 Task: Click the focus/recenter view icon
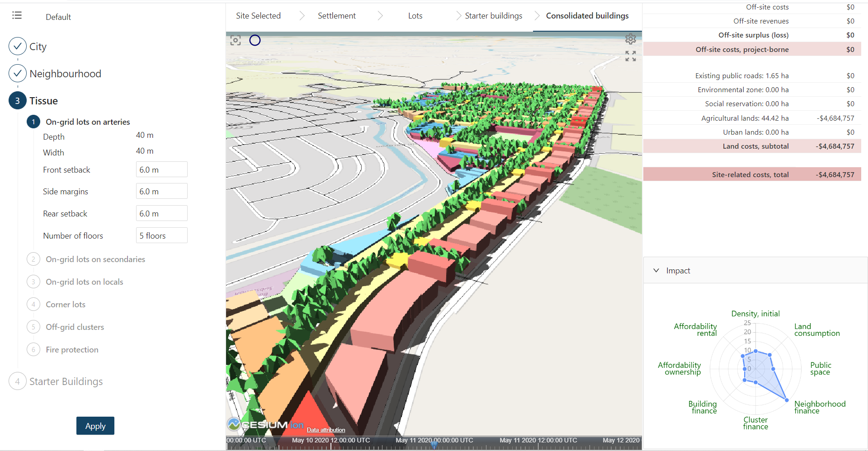236,40
